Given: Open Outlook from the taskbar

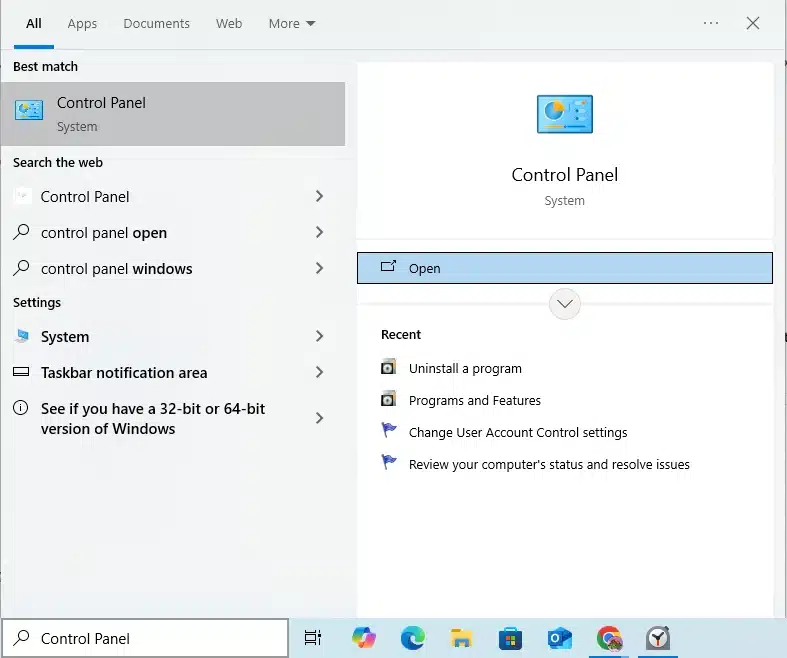Looking at the screenshot, I should click(559, 638).
